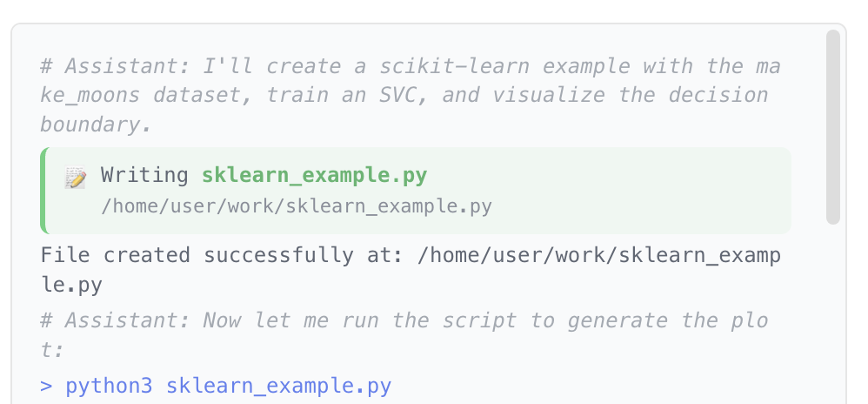Screen dimensions: 868x404
Task: Click the memo pencil icon beside Writing
Action: [76, 178]
